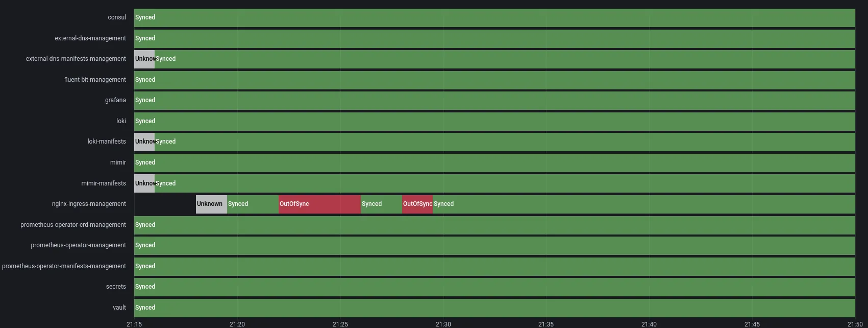Click the vault row label
The width and height of the screenshot is (868, 328).
coord(119,308)
